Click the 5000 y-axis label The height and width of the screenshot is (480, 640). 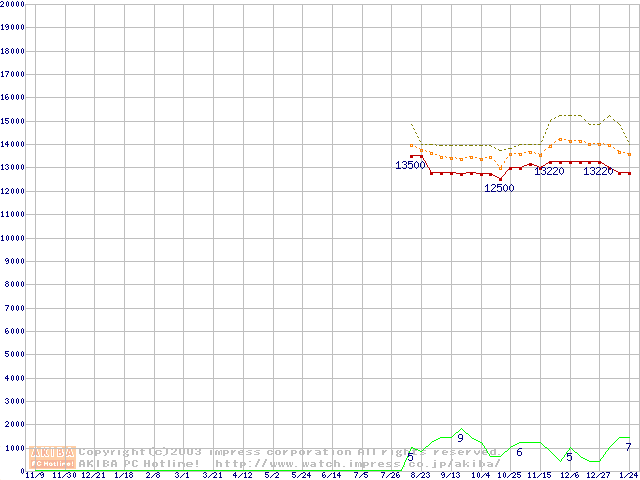pyautogui.click(x=12, y=355)
